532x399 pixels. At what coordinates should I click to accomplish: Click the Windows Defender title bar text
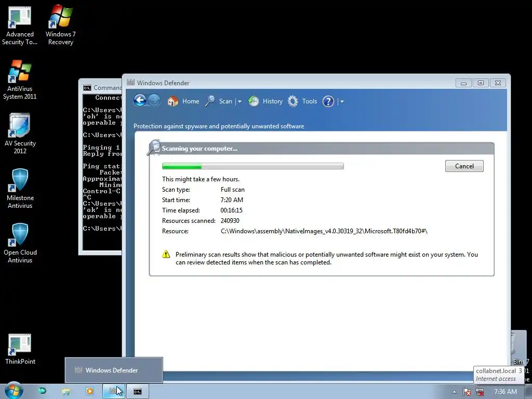click(163, 83)
